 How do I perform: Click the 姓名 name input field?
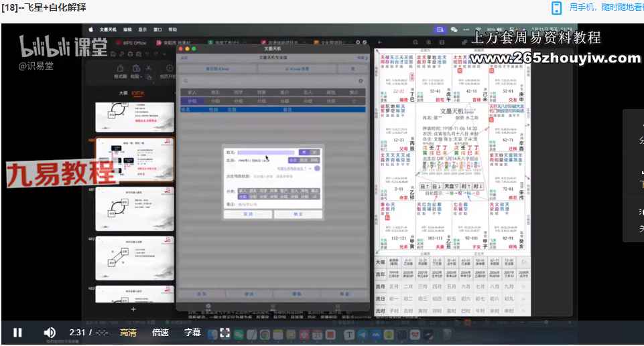coord(268,153)
